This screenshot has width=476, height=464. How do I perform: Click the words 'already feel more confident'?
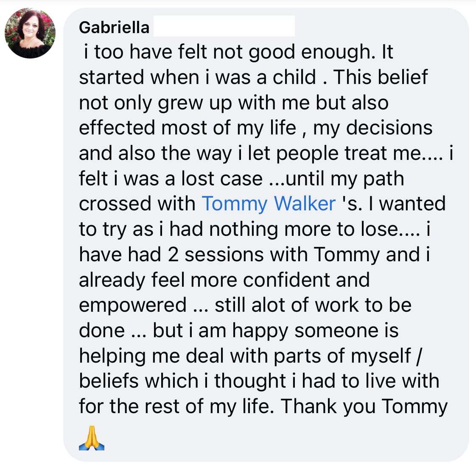[x=204, y=280]
